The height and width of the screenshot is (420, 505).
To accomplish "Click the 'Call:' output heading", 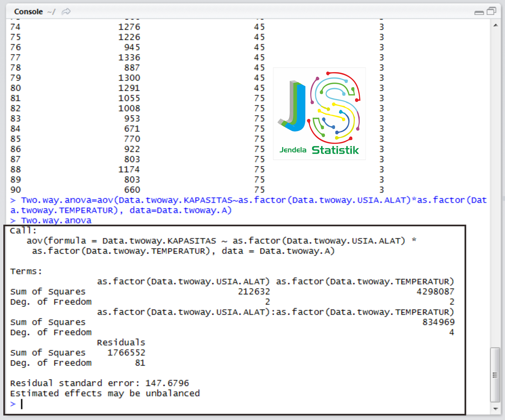I will tap(23, 231).
